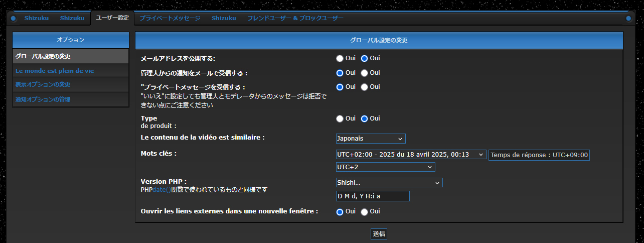Switch to the ユーザー設定 tab
Viewport: 644px width, 243px height.
click(112, 18)
